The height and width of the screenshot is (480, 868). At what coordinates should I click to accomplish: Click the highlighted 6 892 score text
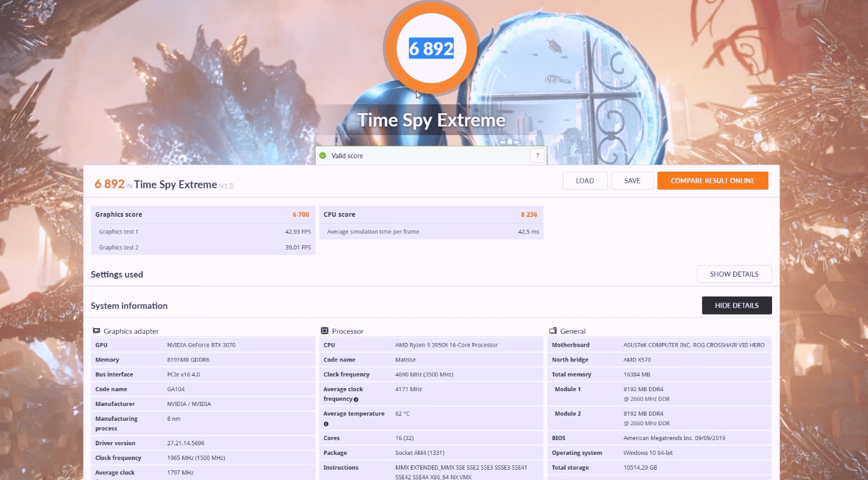pos(431,48)
